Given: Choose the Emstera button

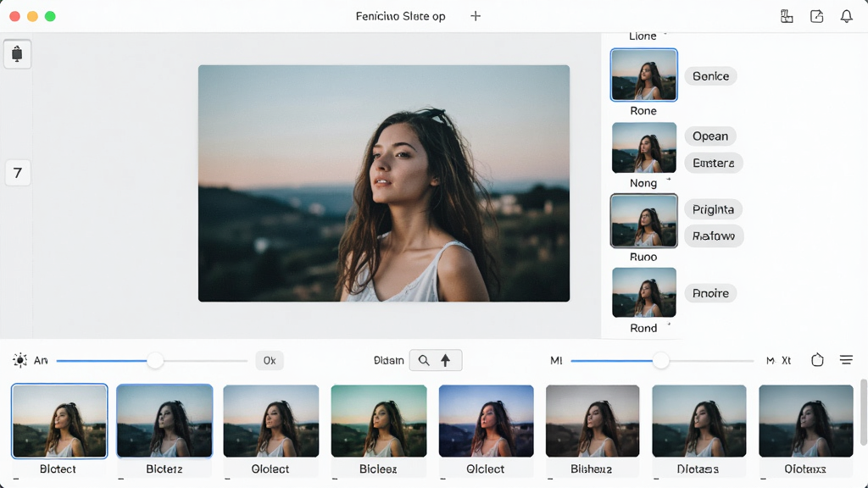Looking at the screenshot, I should (714, 163).
